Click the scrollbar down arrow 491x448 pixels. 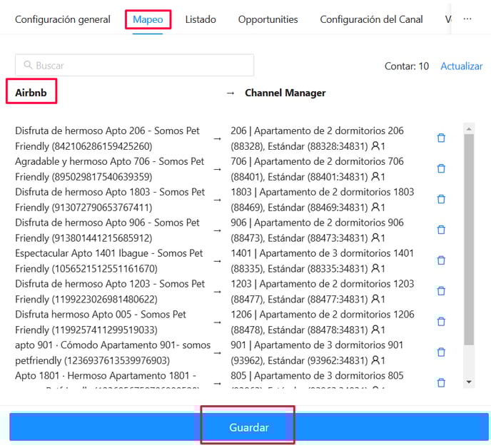pyautogui.click(x=469, y=382)
